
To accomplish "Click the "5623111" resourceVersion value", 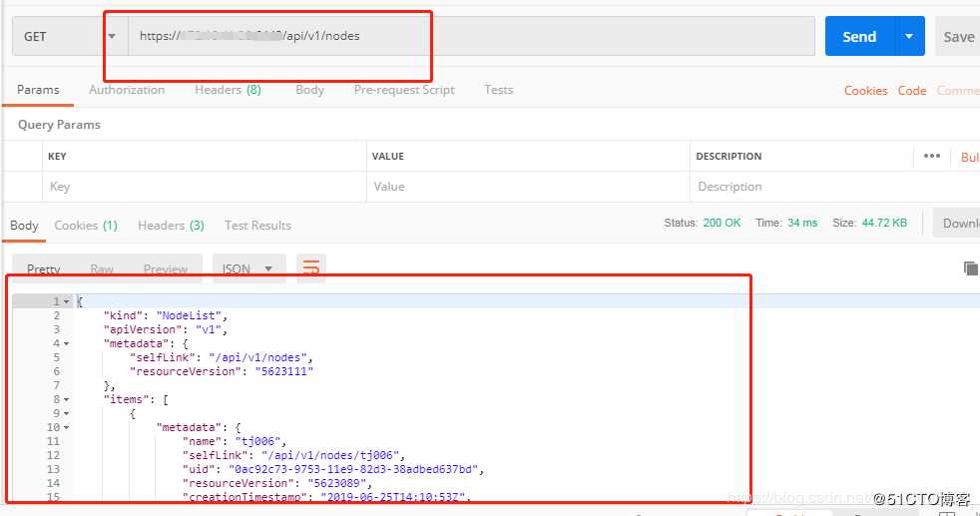I will click(283, 371).
